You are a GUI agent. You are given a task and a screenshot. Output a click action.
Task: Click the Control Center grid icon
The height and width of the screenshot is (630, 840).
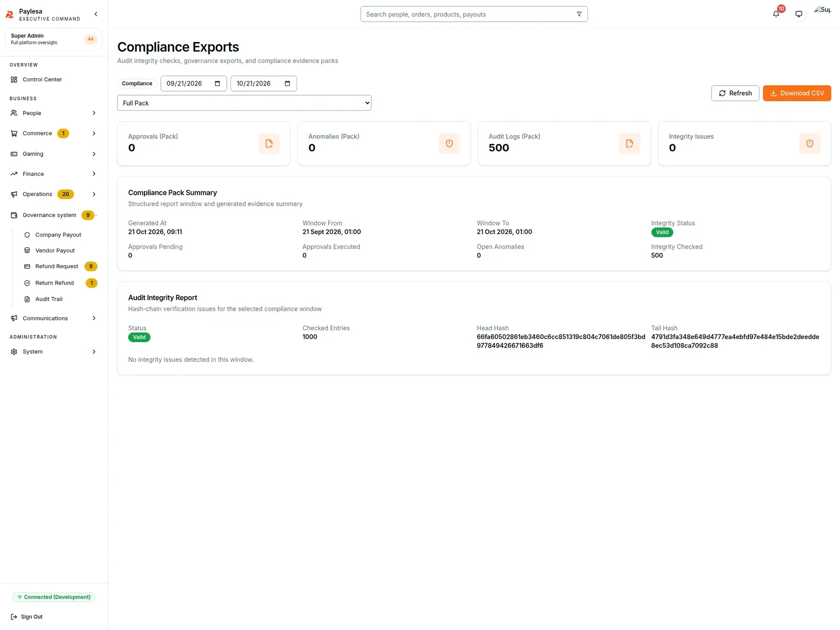(x=14, y=80)
